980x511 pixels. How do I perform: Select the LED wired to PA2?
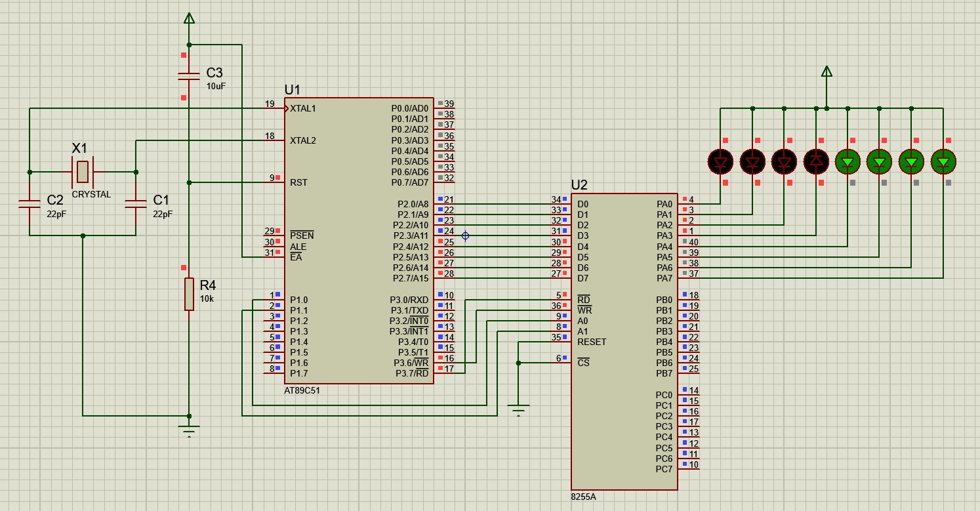(784, 161)
